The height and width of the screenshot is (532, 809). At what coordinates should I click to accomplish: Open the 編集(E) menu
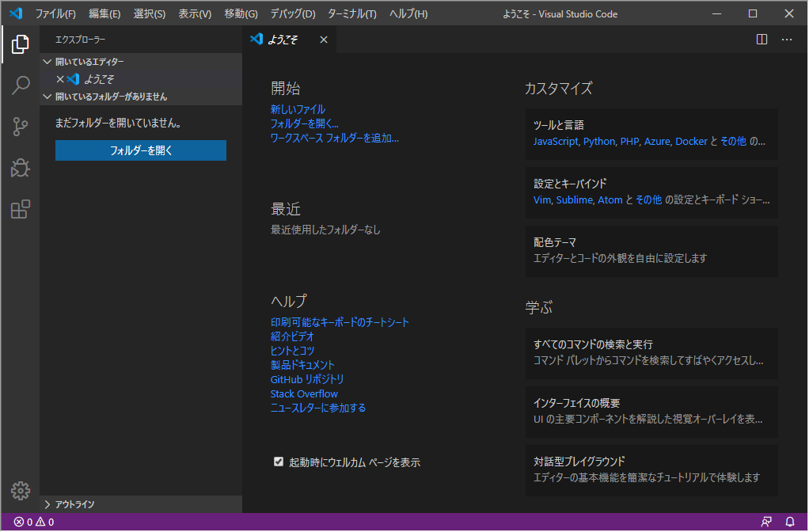[104, 14]
